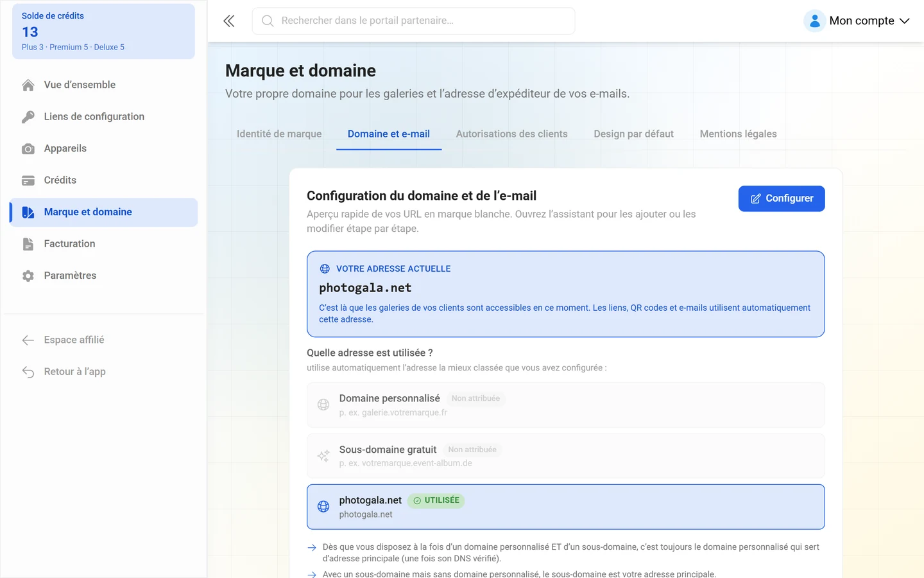Viewport: 924px width, 578px height.
Task: Click the Marque et domaine page heading
Action: 300,71
